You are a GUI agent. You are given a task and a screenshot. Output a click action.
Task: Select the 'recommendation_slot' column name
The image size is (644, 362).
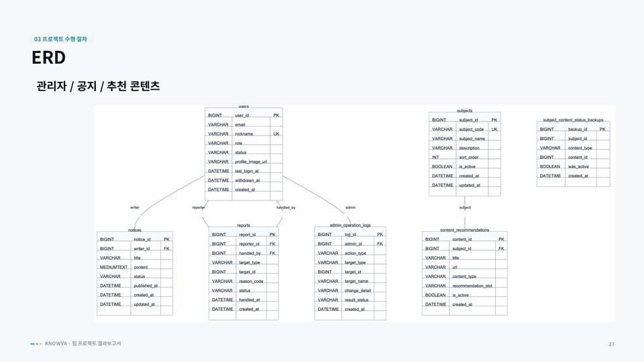tap(472, 286)
